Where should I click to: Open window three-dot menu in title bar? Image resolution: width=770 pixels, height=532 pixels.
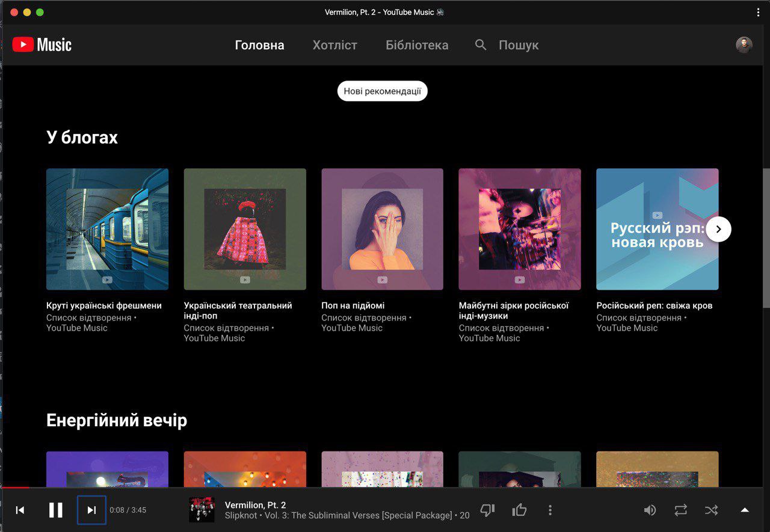tap(758, 12)
